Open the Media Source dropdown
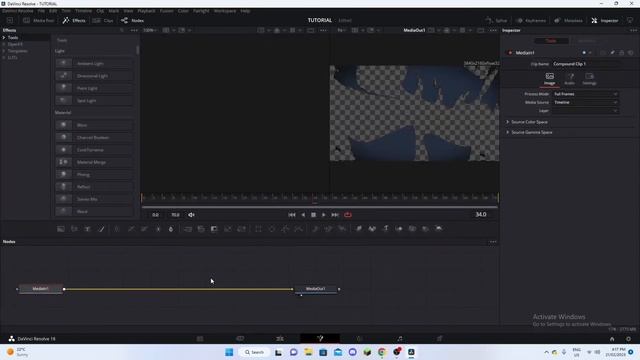This screenshot has width=640, height=360. pos(585,102)
